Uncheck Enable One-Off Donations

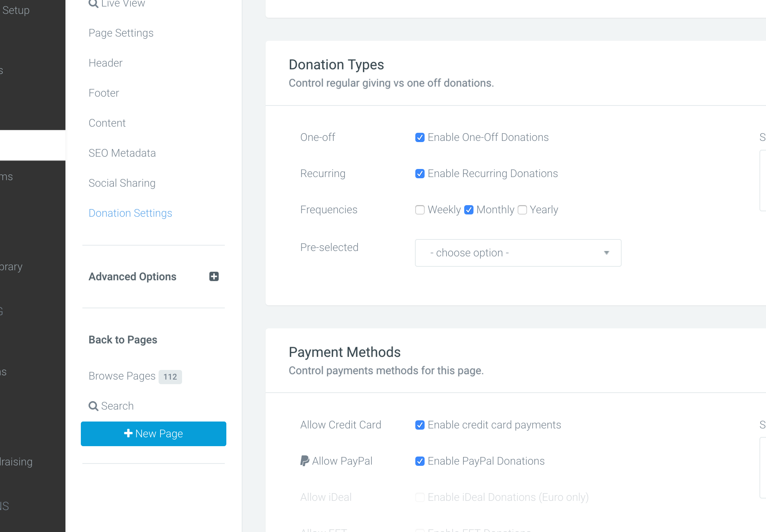pyautogui.click(x=420, y=137)
